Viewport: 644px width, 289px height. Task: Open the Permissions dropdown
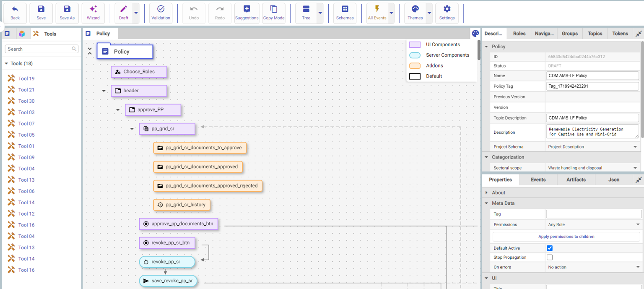pos(593,225)
